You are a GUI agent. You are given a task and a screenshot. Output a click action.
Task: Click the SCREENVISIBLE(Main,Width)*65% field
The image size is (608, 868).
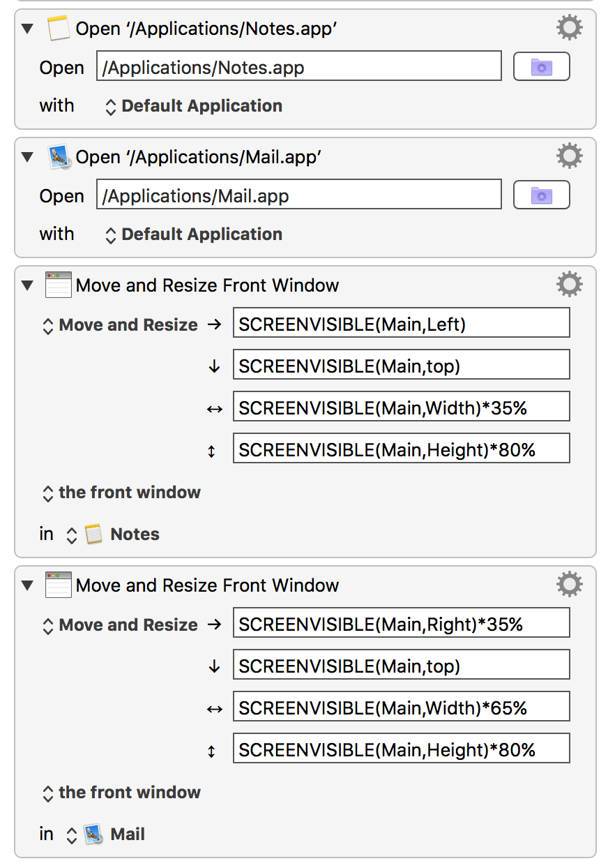point(401,708)
